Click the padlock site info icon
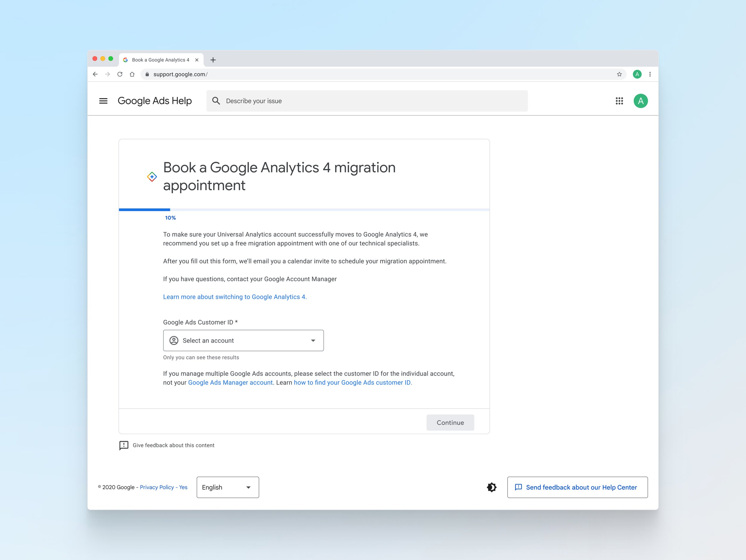The height and width of the screenshot is (560, 746). (147, 74)
